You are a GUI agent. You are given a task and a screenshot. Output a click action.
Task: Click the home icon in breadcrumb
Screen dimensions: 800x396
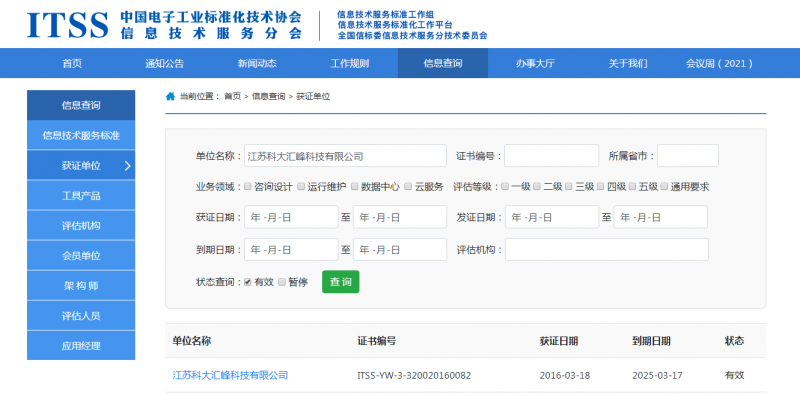tap(170, 96)
